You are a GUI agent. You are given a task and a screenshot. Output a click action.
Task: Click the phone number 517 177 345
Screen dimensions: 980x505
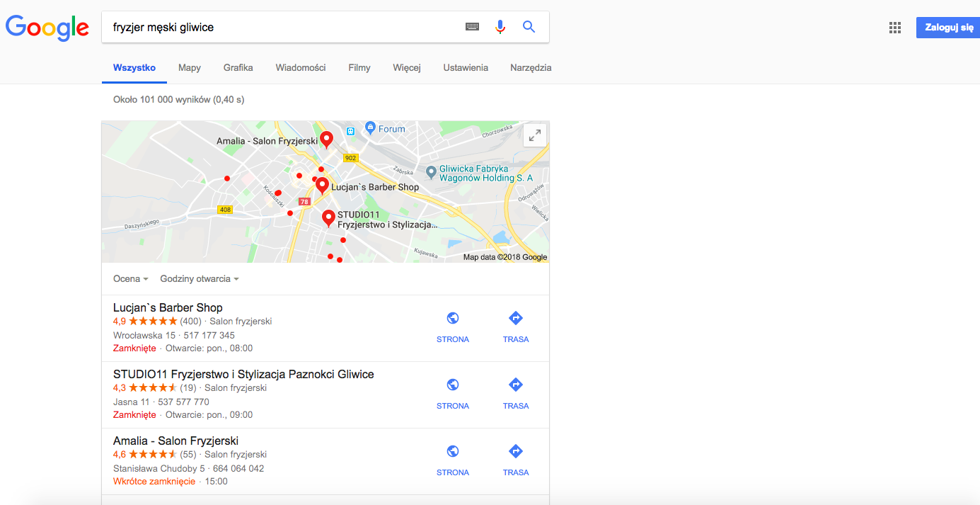(209, 335)
